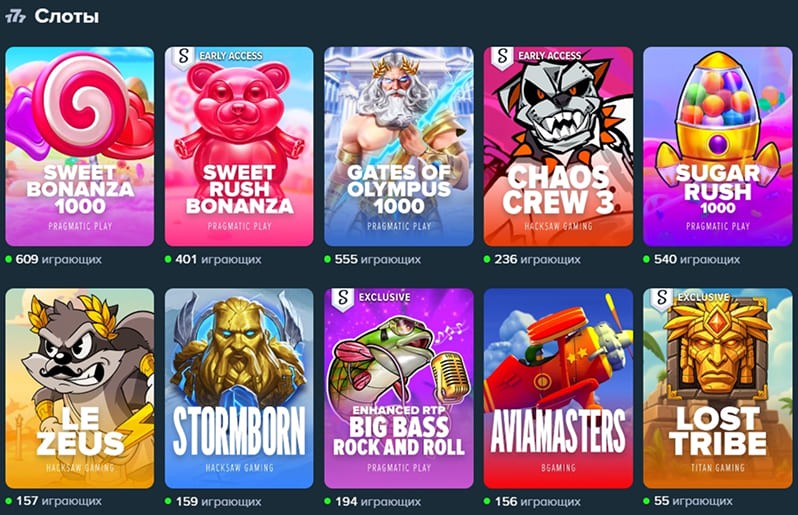Click the 609 играющих player count
The width and height of the screenshot is (798, 515).
click(58, 259)
